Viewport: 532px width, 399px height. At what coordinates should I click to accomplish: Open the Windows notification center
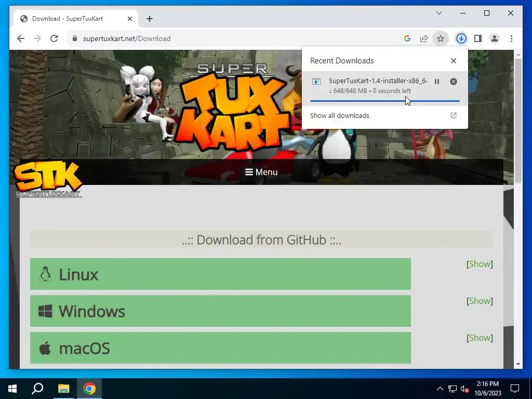pyautogui.click(x=515, y=389)
